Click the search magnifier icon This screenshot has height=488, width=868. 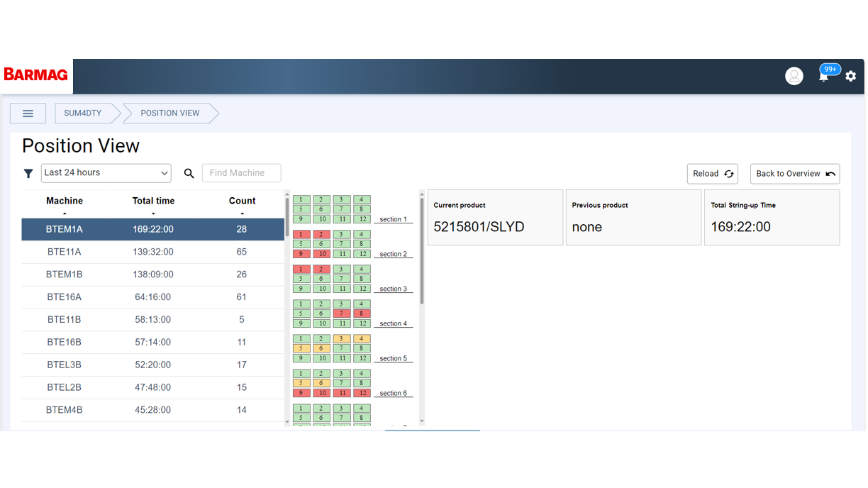(189, 173)
